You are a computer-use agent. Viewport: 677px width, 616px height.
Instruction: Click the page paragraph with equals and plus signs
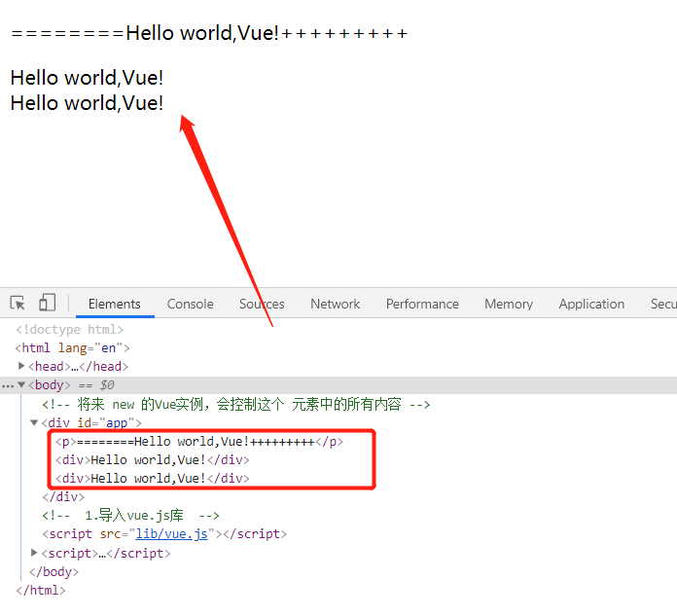pos(209,33)
